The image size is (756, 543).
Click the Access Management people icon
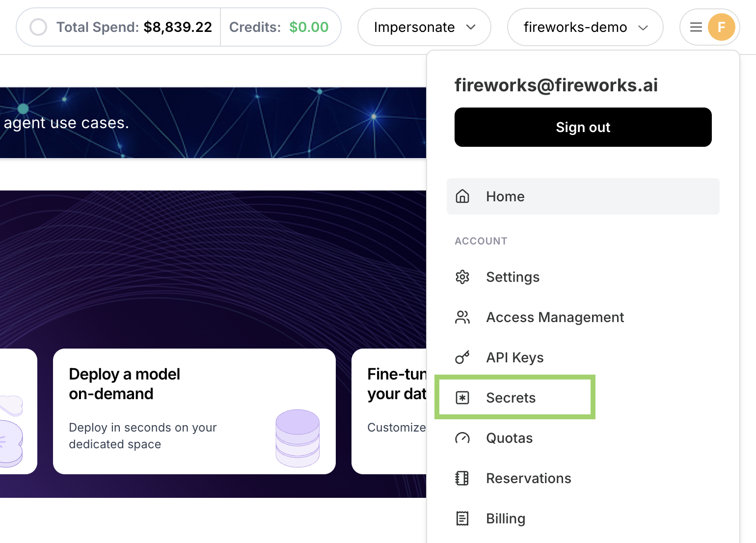(462, 317)
